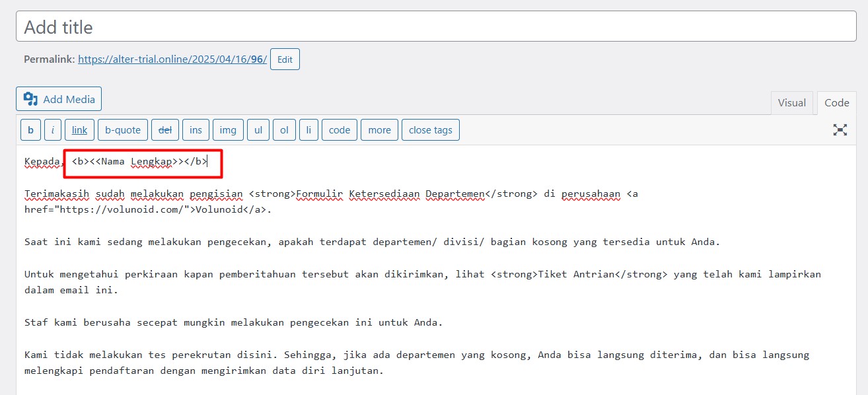Screen dimensions: 868x395
Task: Click the line starting 'Kami tidak melakukan tes'
Action: (417, 363)
